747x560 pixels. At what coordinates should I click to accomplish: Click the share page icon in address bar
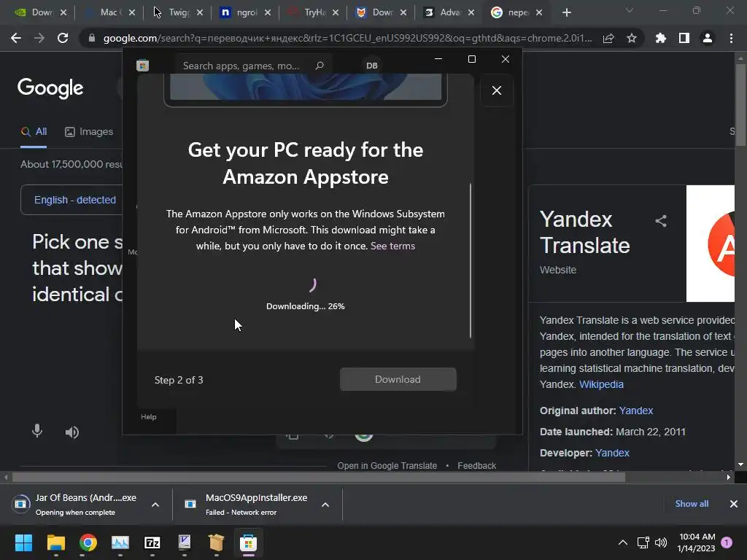pyautogui.click(x=608, y=38)
